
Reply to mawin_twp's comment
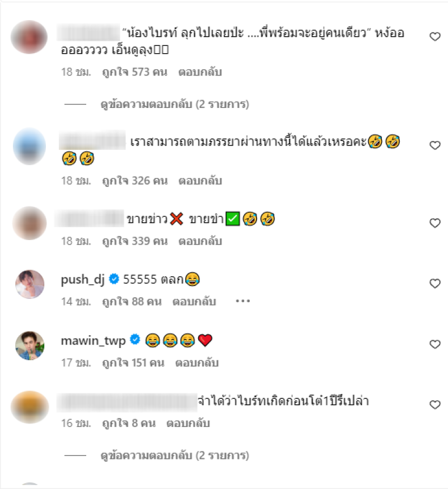coord(197,363)
